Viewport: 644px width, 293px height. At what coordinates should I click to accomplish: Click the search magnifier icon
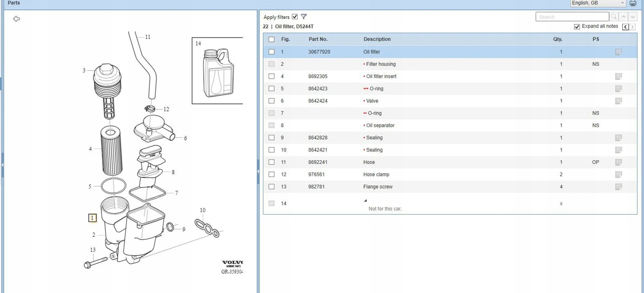[614, 17]
